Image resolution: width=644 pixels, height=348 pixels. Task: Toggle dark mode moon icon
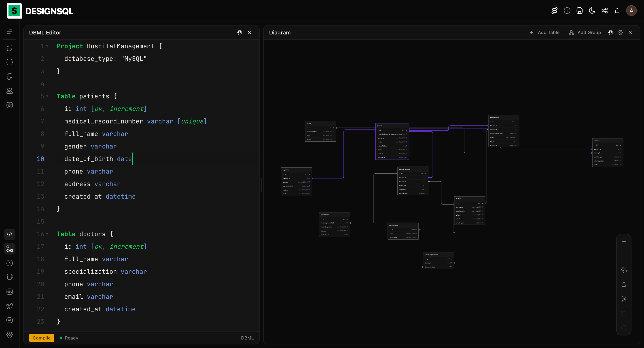click(592, 11)
